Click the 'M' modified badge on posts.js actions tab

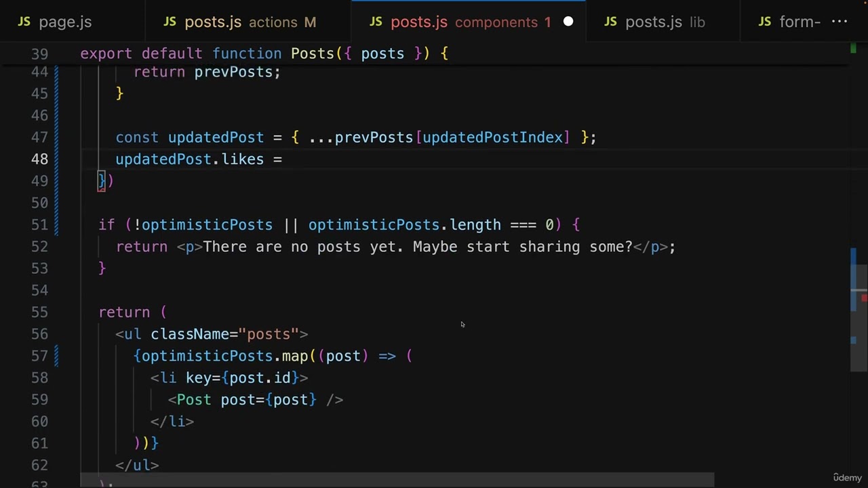pos(310,22)
